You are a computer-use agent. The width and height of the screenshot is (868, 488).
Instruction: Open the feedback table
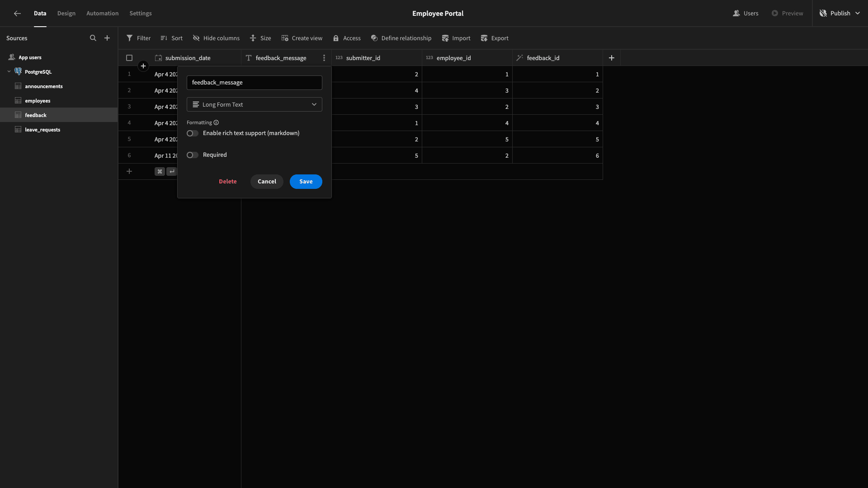click(59, 115)
